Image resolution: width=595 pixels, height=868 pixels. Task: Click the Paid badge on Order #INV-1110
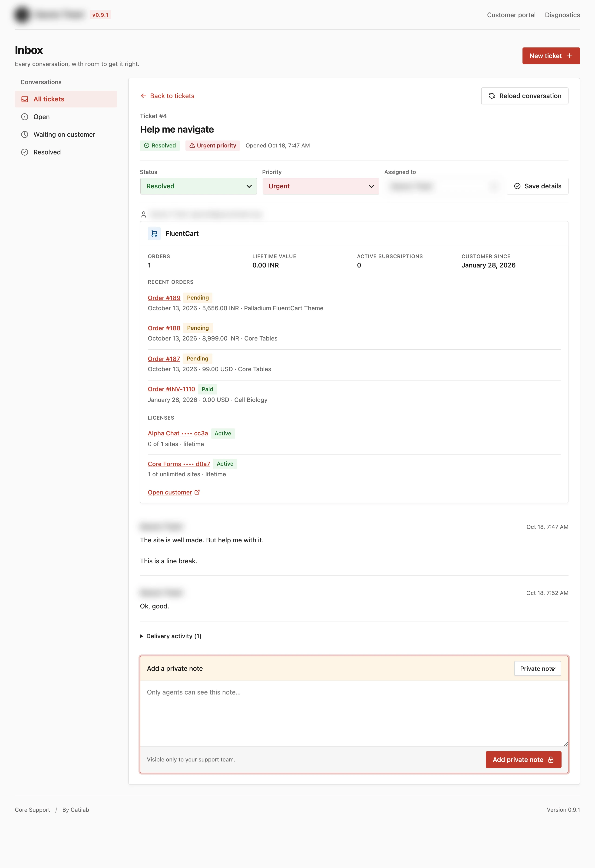tap(207, 389)
